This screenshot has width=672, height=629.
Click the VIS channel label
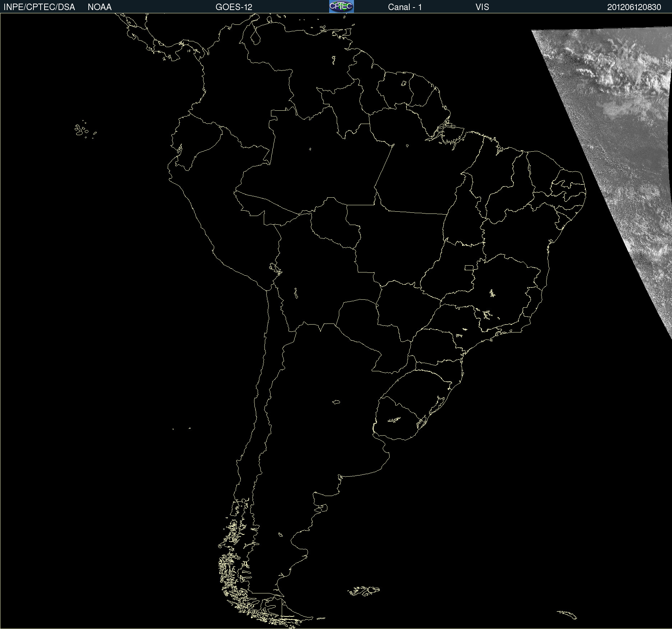pyautogui.click(x=482, y=7)
